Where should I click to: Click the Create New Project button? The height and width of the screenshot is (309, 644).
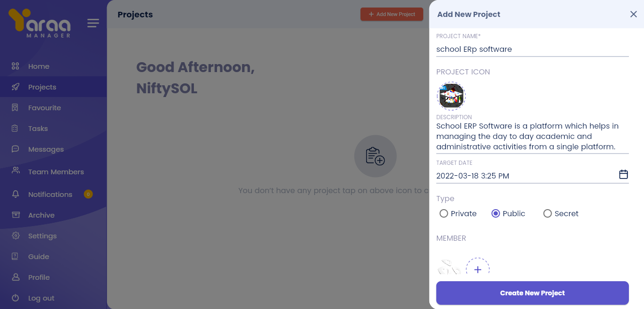tap(532, 293)
